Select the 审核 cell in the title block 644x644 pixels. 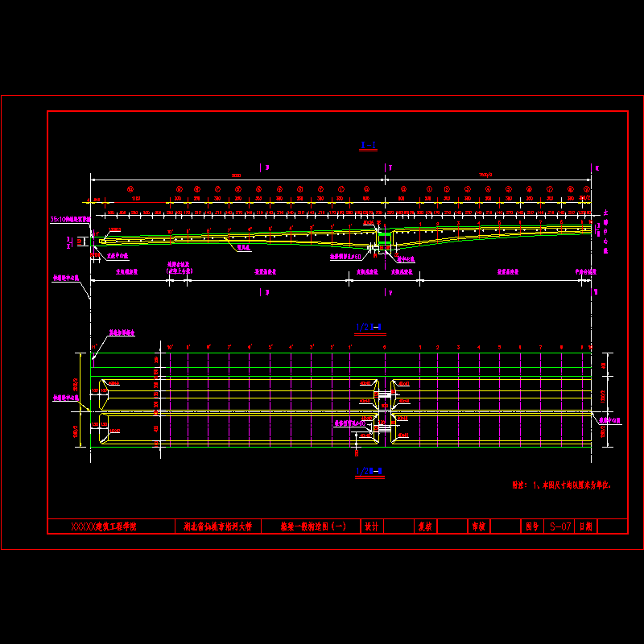[x=478, y=526]
